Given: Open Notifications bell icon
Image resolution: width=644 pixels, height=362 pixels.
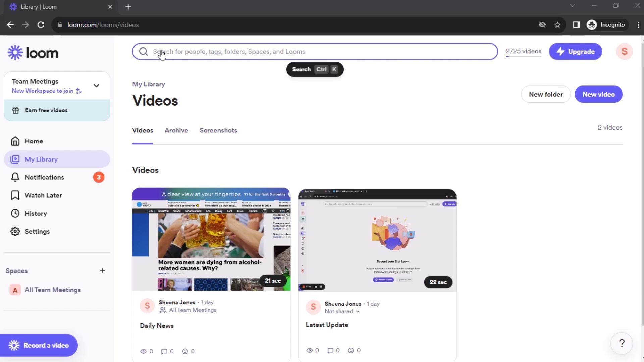Looking at the screenshot, I should pyautogui.click(x=15, y=177).
